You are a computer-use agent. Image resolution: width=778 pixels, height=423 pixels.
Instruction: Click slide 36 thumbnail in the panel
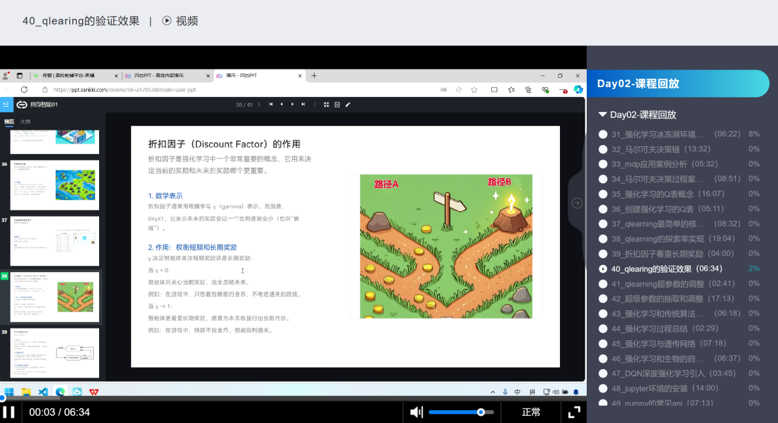[x=54, y=183]
